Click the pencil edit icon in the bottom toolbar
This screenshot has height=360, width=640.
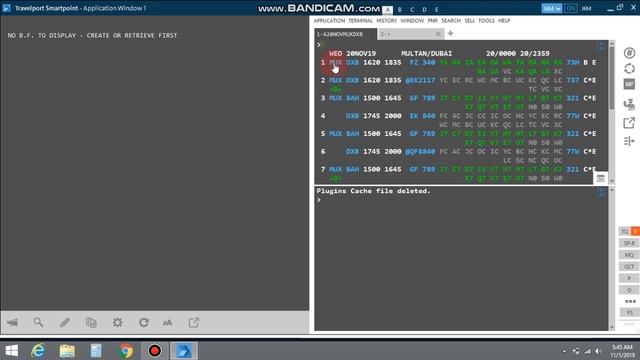click(65, 322)
